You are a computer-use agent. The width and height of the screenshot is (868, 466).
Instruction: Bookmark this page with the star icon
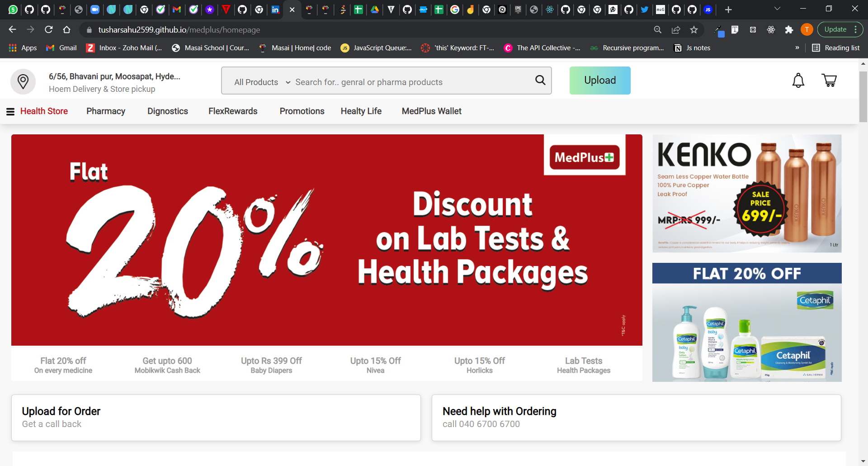coord(694,30)
